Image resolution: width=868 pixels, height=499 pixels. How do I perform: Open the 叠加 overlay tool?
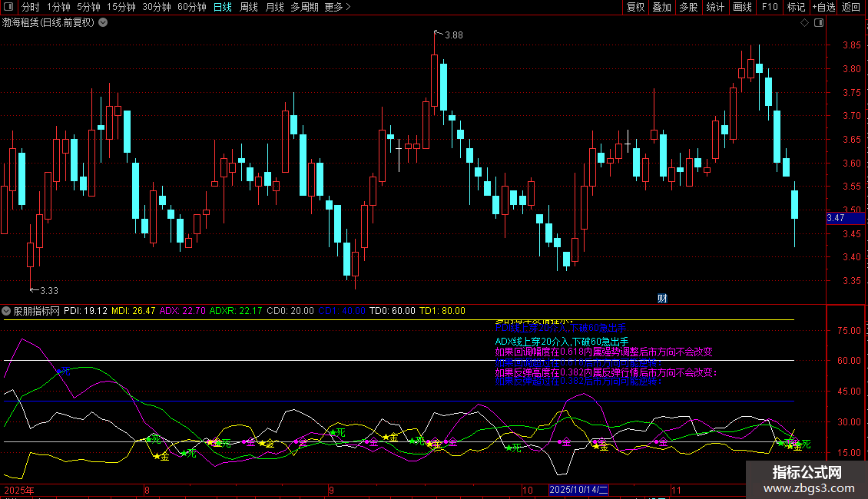(661, 8)
